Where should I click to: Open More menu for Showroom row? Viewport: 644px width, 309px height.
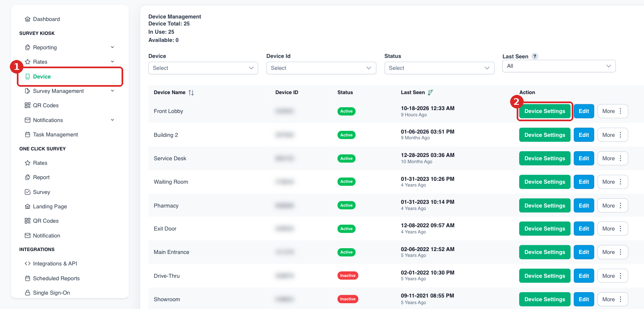coord(612,300)
